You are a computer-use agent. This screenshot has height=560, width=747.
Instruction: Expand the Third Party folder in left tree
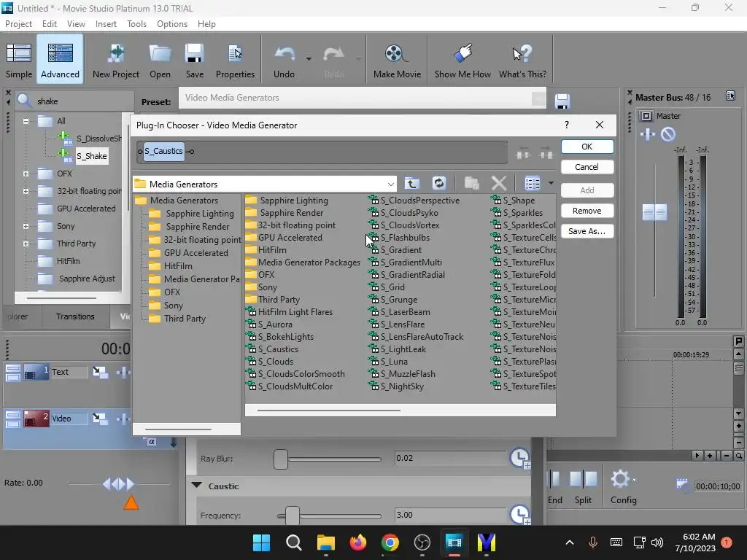pyautogui.click(x=26, y=244)
